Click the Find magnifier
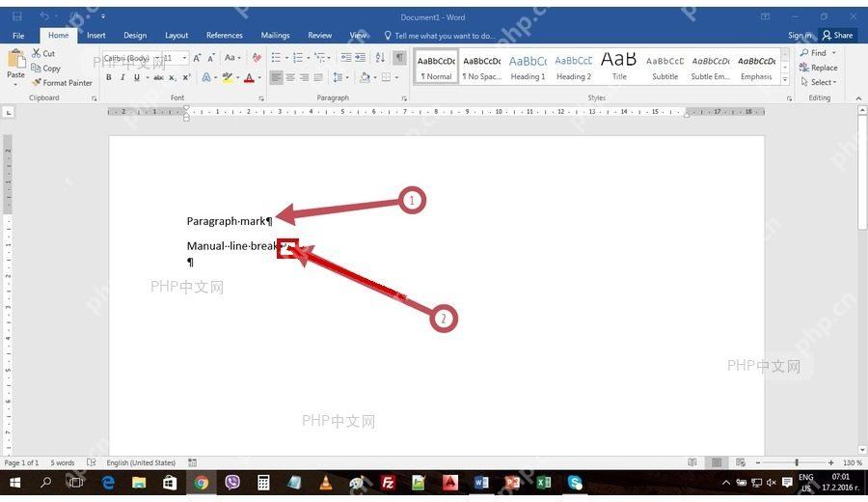The image size is (868, 502). 804,53
